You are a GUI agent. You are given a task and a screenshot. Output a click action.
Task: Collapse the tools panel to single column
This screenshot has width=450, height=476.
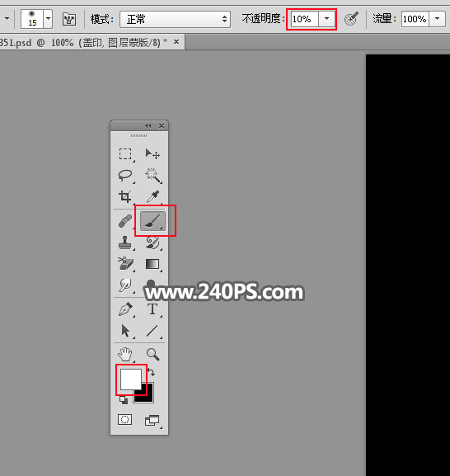click(148, 125)
